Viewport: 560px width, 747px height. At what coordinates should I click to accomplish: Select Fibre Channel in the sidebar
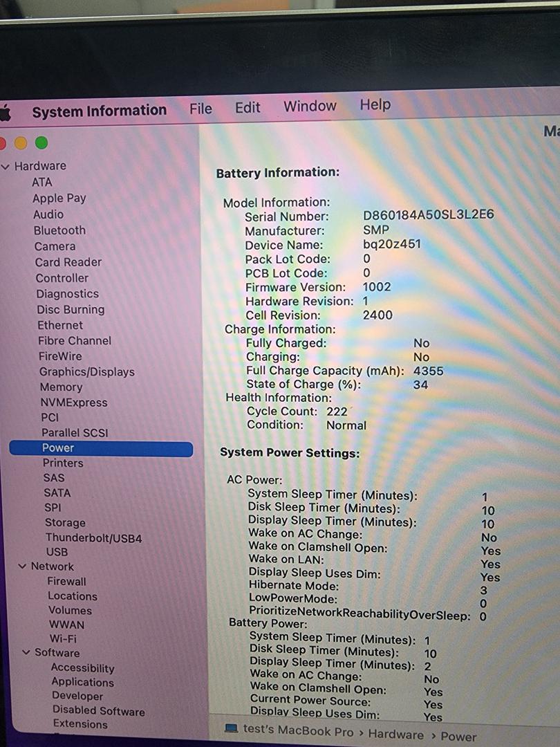(75, 340)
